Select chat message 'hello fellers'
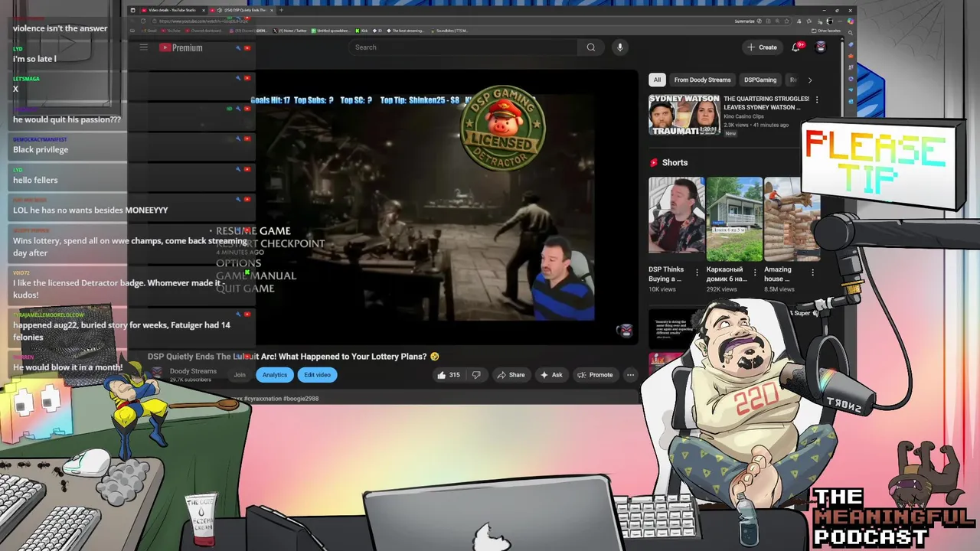Screen dimensions: 980x551 coord(35,181)
